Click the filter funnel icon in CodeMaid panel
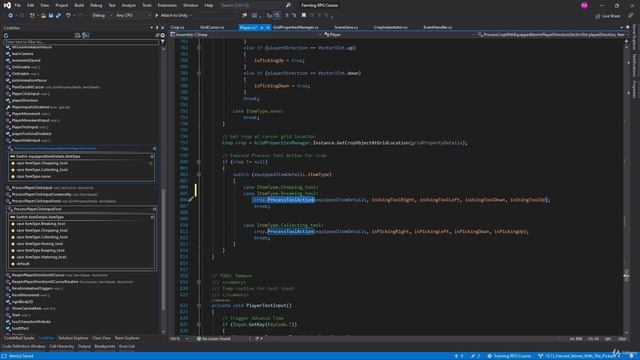Viewport: 640px width, 360px height. 163,42
